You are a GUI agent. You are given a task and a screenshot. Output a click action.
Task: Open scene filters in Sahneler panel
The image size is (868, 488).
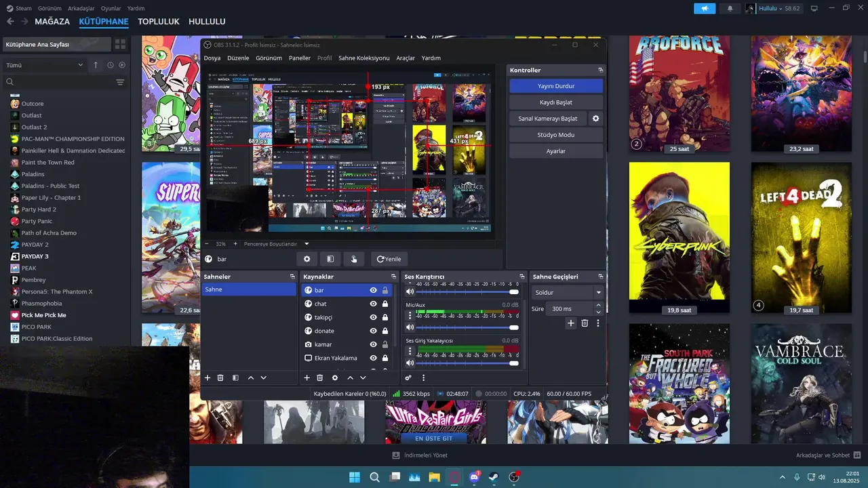tap(235, 378)
